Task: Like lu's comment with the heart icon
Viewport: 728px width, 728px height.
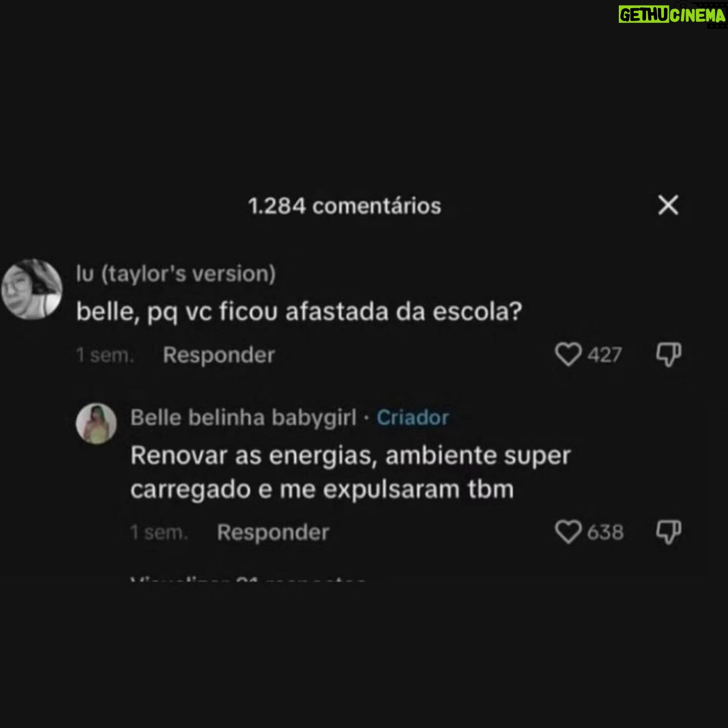Action: [x=568, y=354]
